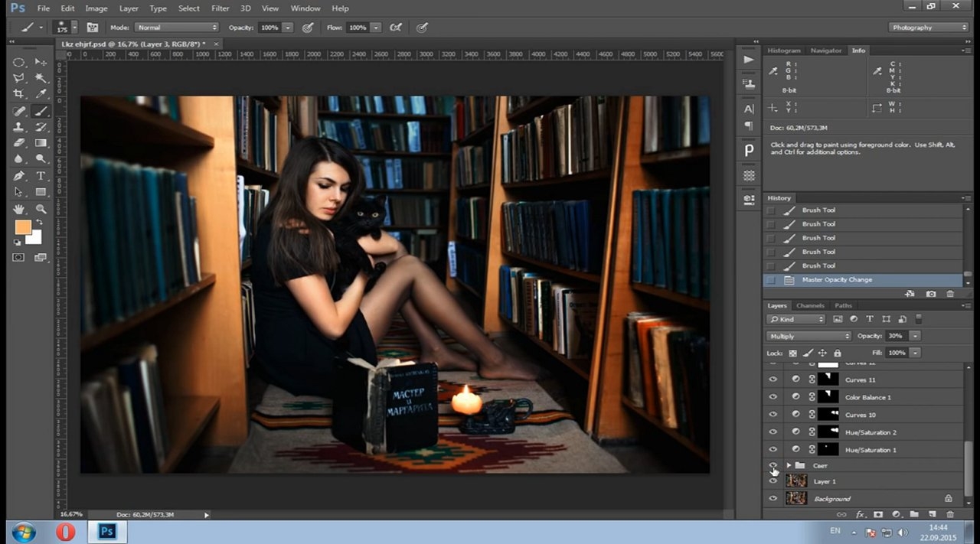Image resolution: width=980 pixels, height=544 pixels.
Task: Select the Eyedropper tool in toolbox
Action: [x=41, y=94]
